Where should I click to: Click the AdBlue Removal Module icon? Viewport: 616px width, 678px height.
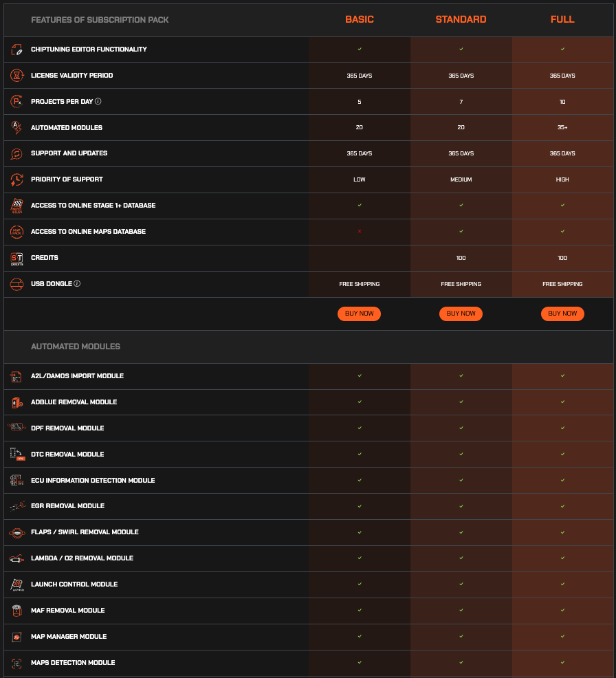[x=17, y=402]
